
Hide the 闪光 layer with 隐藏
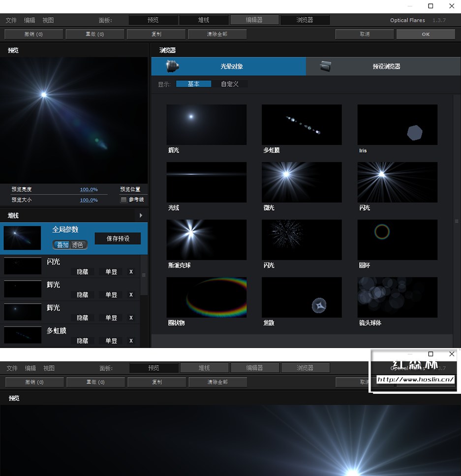[82, 272]
